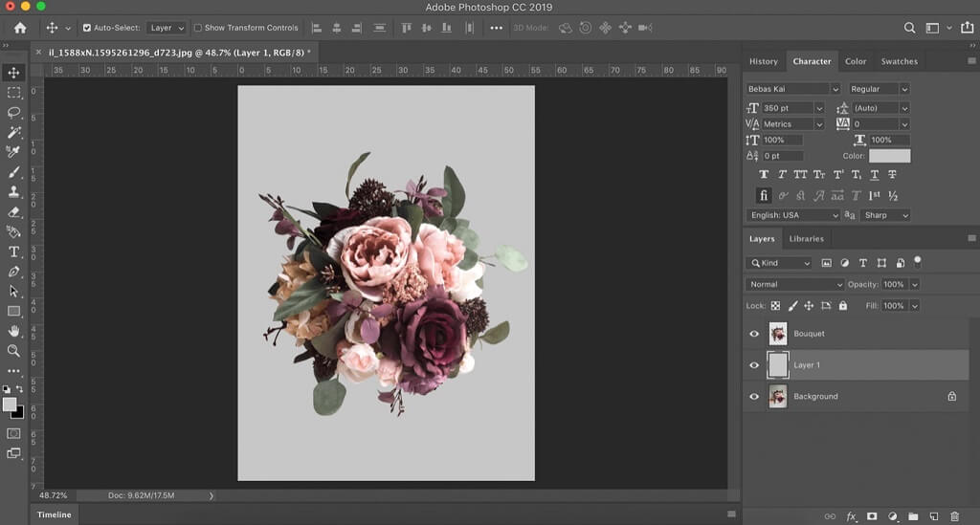Add a layer mask
The image size is (980, 525).
872,516
